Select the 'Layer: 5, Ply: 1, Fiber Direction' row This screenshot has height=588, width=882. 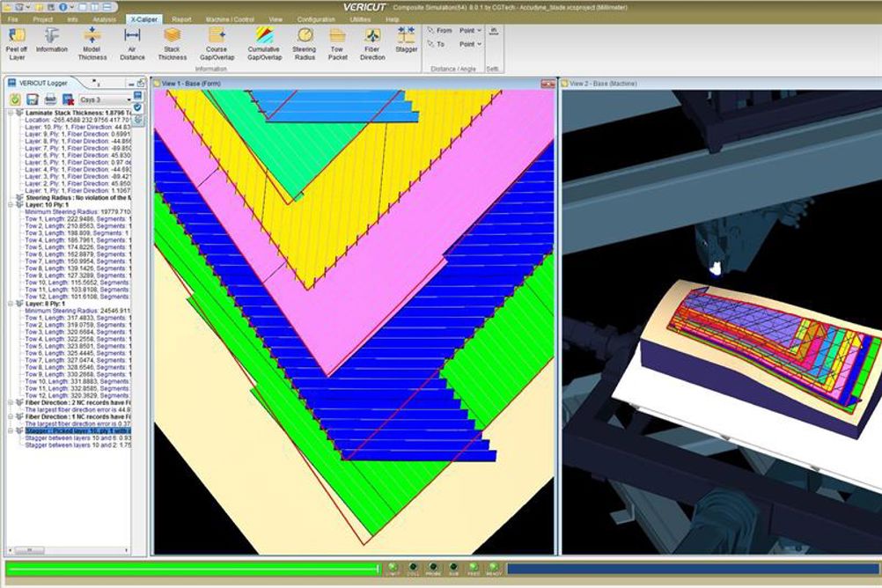[x=77, y=162]
